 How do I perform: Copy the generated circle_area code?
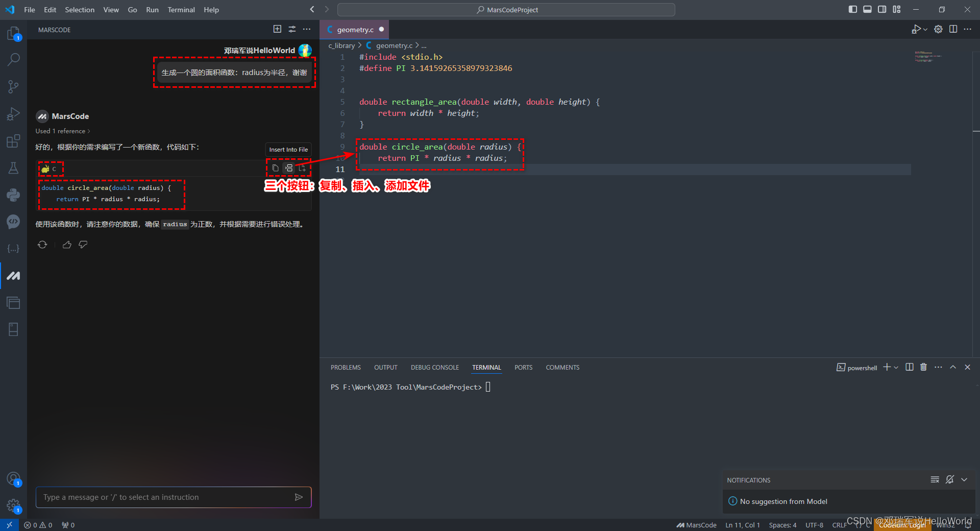[275, 168]
